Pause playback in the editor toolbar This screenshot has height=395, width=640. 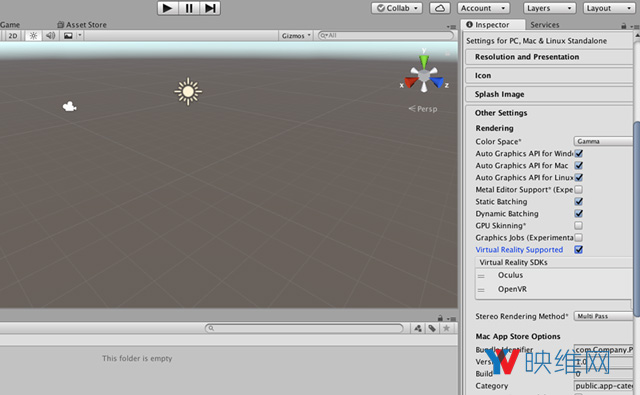click(x=189, y=8)
